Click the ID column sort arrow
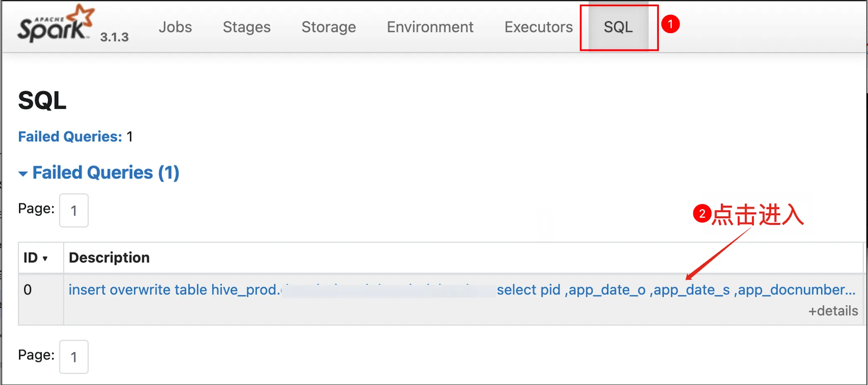 pyautogui.click(x=45, y=259)
